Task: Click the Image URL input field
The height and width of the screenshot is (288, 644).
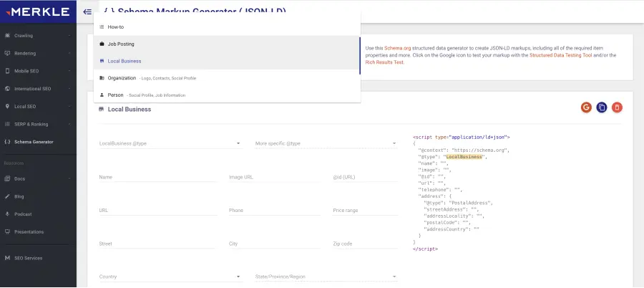Action: 274,177
